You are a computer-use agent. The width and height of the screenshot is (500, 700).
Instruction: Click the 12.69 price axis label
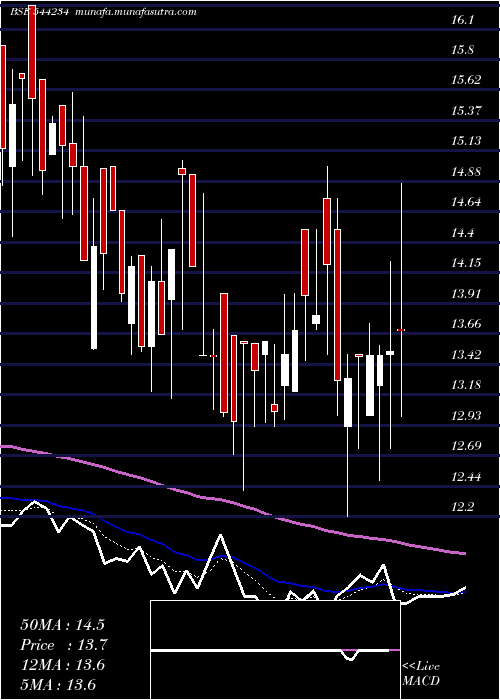click(467, 446)
